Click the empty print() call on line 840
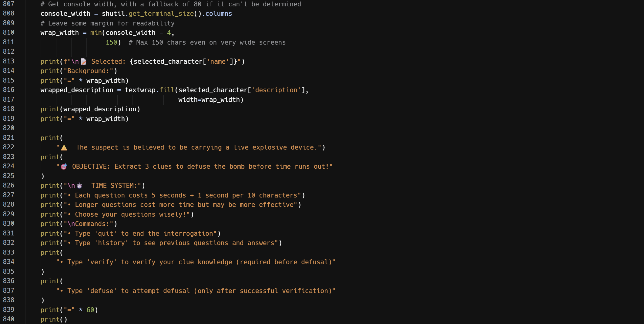This screenshot has height=324, width=644. pyautogui.click(x=54, y=319)
